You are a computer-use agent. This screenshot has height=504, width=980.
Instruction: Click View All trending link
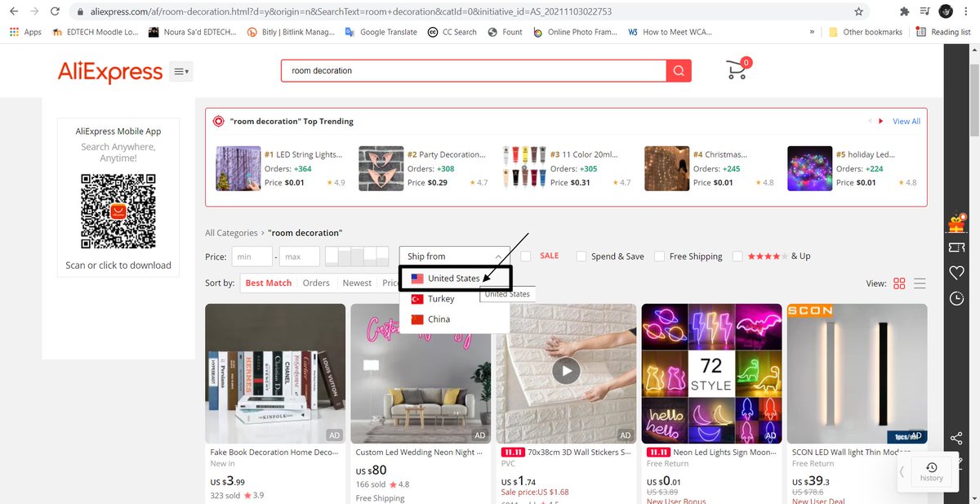906,121
